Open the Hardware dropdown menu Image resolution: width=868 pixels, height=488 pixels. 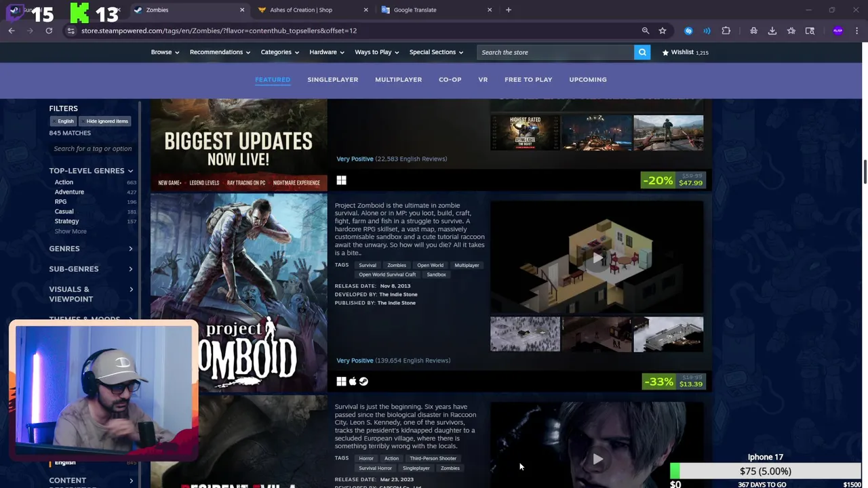point(327,52)
